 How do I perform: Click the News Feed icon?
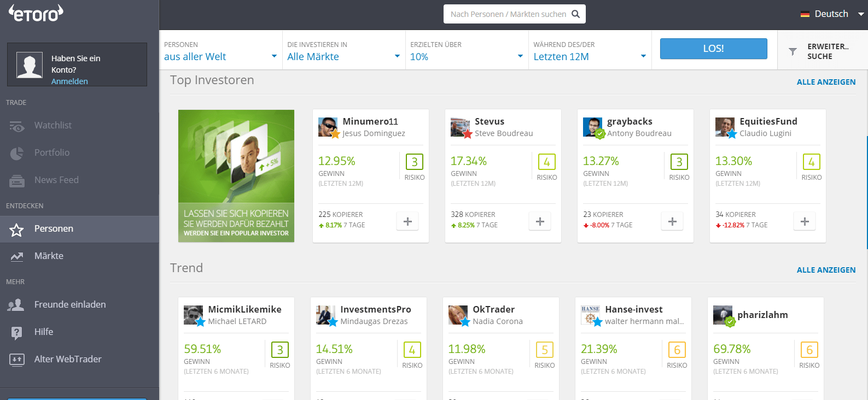point(17,180)
